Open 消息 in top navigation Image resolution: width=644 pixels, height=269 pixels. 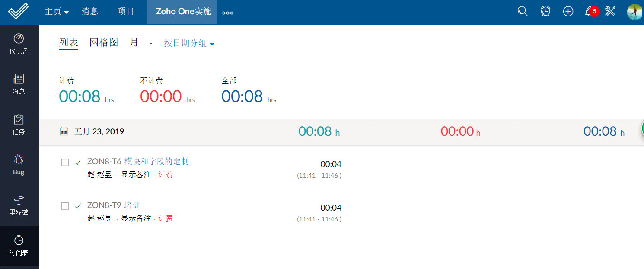pos(89,12)
